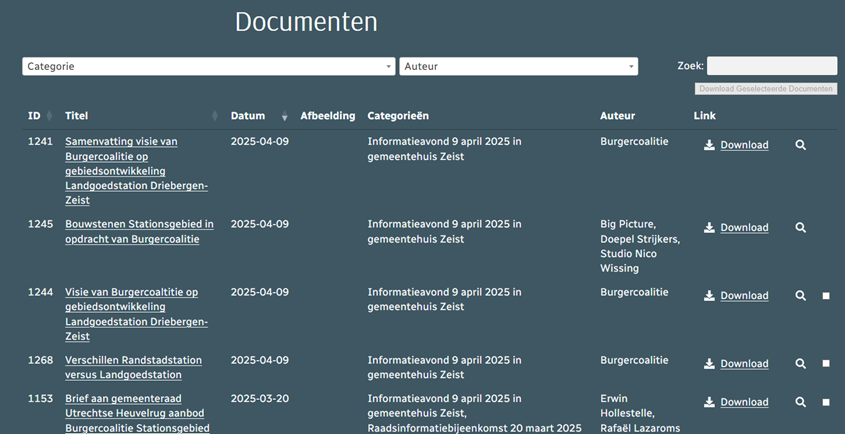Click Download text link for document 1244
This screenshot has height=434, width=845.
pos(744,295)
